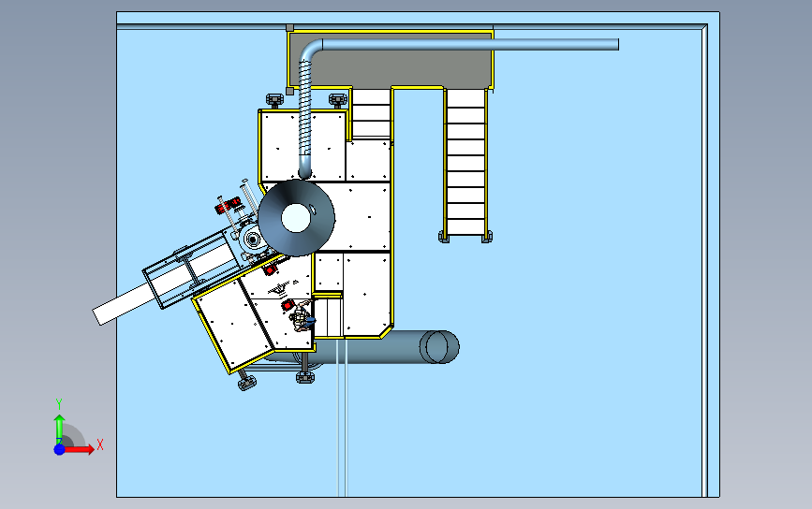
Task: Select the corrugated flexible hose
Action: [305, 109]
